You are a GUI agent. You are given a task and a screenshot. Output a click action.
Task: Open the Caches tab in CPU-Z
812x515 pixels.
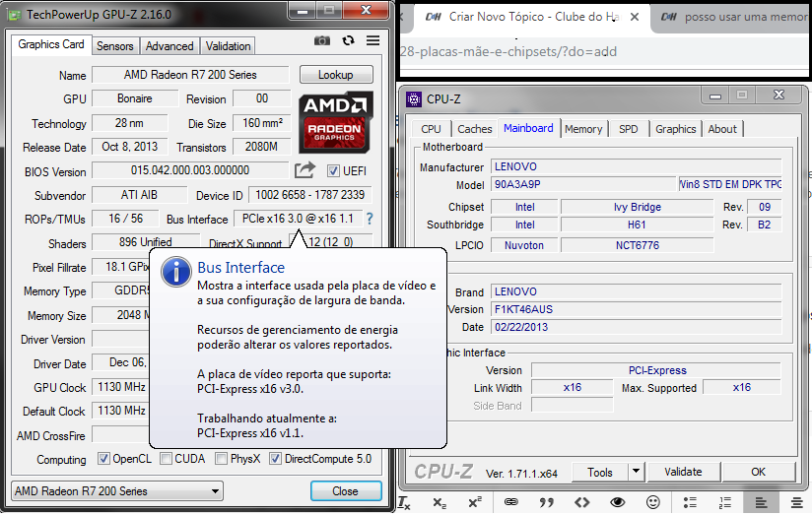[x=474, y=129]
